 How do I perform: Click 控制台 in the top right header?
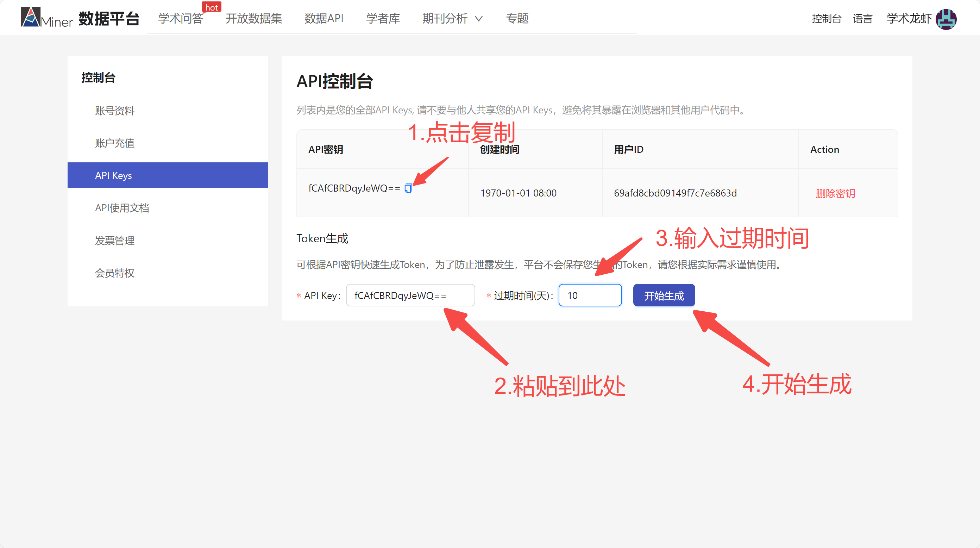click(x=826, y=18)
